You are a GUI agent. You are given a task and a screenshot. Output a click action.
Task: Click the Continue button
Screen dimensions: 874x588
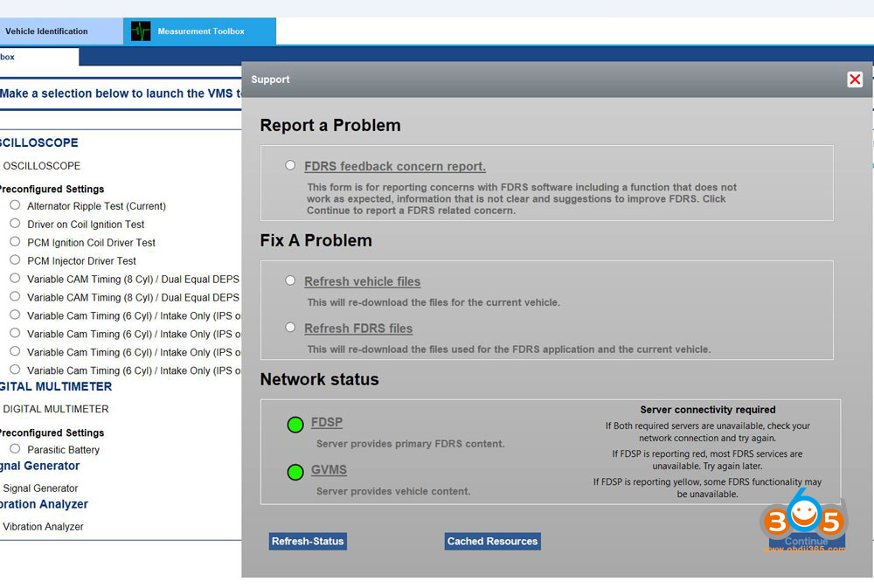pyautogui.click(x=806, y=542)
